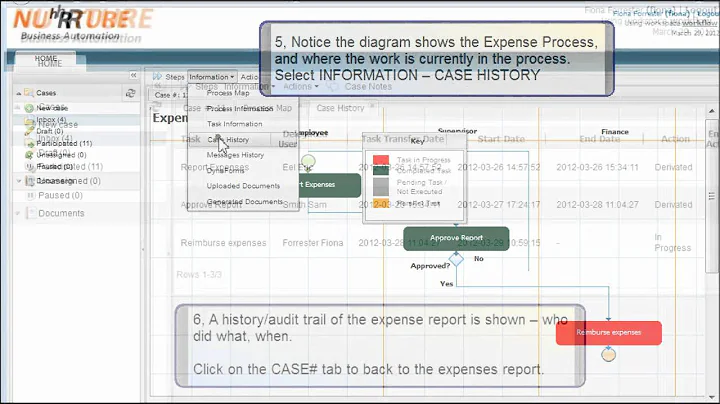Open the Documents tree item

tap(61, 213)
